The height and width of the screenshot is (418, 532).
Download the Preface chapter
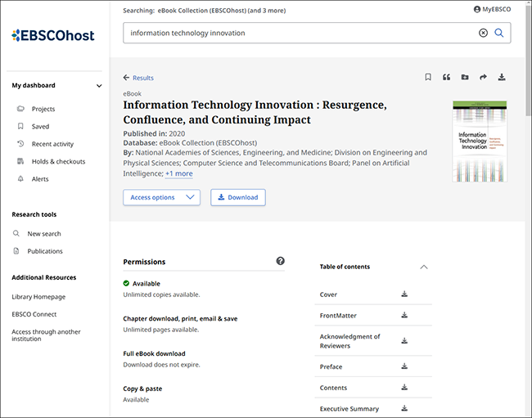coord(404,366)
